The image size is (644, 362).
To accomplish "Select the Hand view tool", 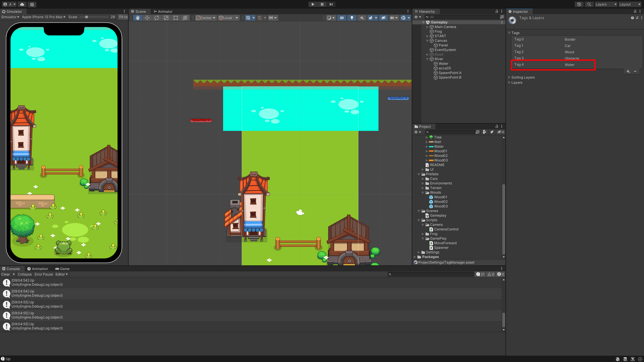I will click(x=138, y=18).
